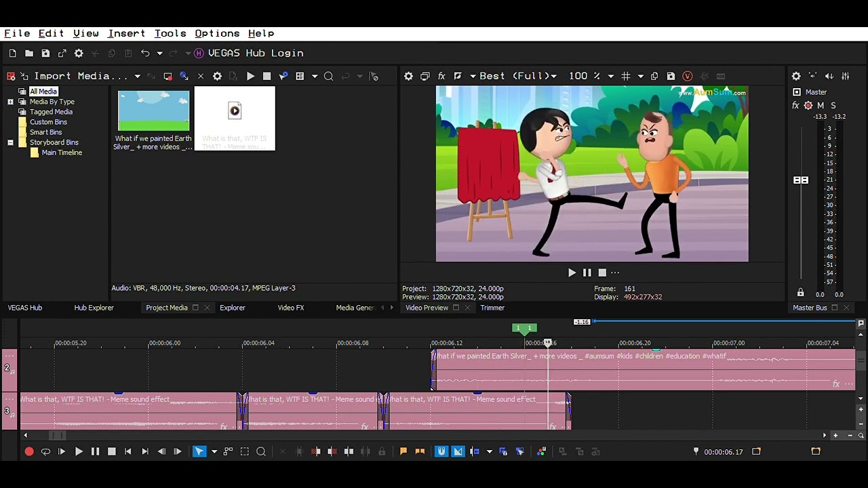The width and height of the screenshot is (868, 488).
Task: Toggle Loop Playback in transport bar
Action: 45,451
